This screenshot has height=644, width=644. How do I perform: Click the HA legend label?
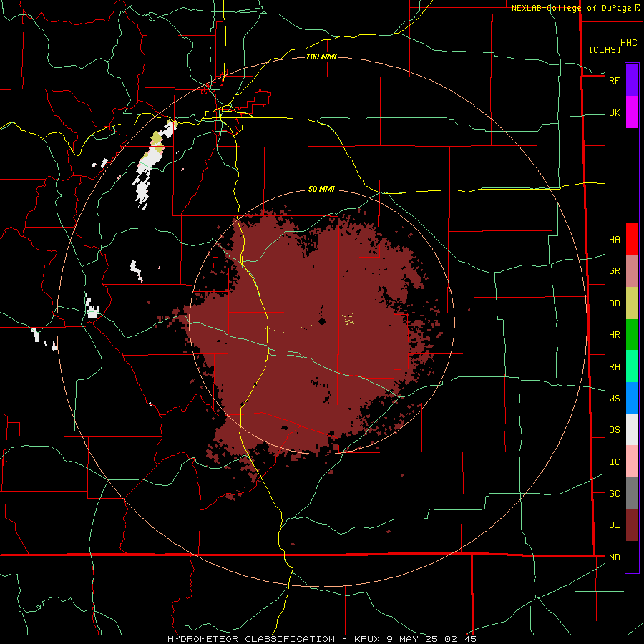(614, 239)
